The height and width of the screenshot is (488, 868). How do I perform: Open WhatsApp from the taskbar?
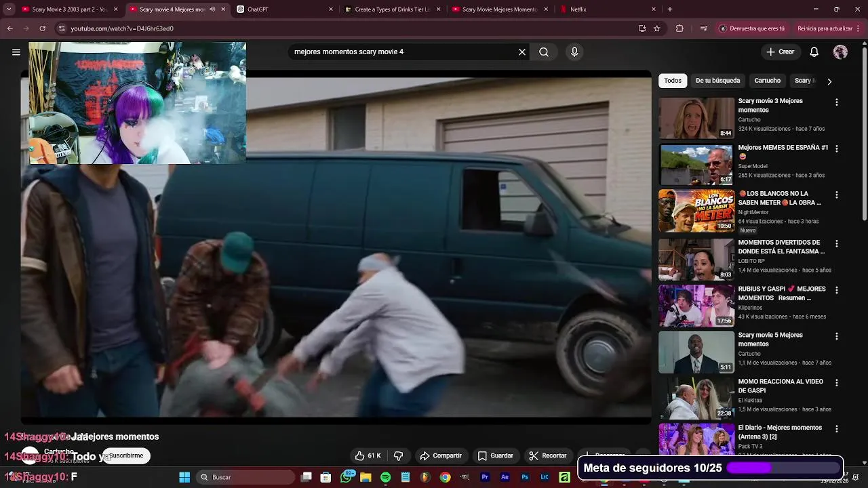tap(347, 477)
